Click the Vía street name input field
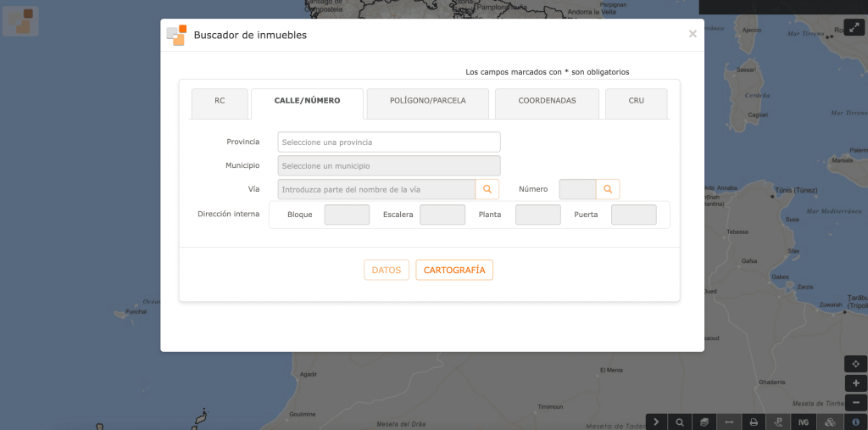The height and width of the screenshot is (430, 868). [x=376, y=189]
